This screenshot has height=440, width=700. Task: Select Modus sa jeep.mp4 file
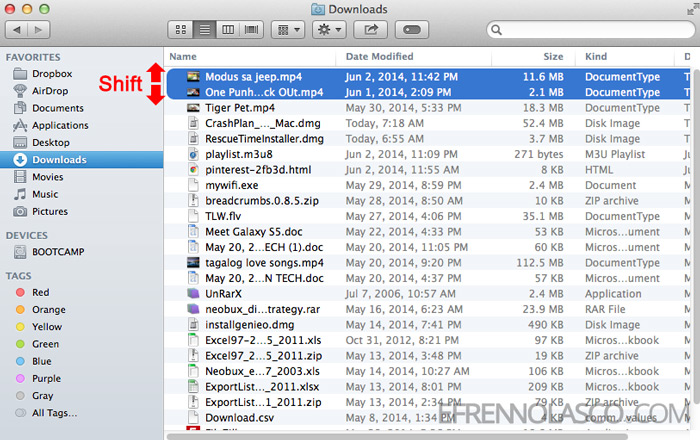point(253,77)
